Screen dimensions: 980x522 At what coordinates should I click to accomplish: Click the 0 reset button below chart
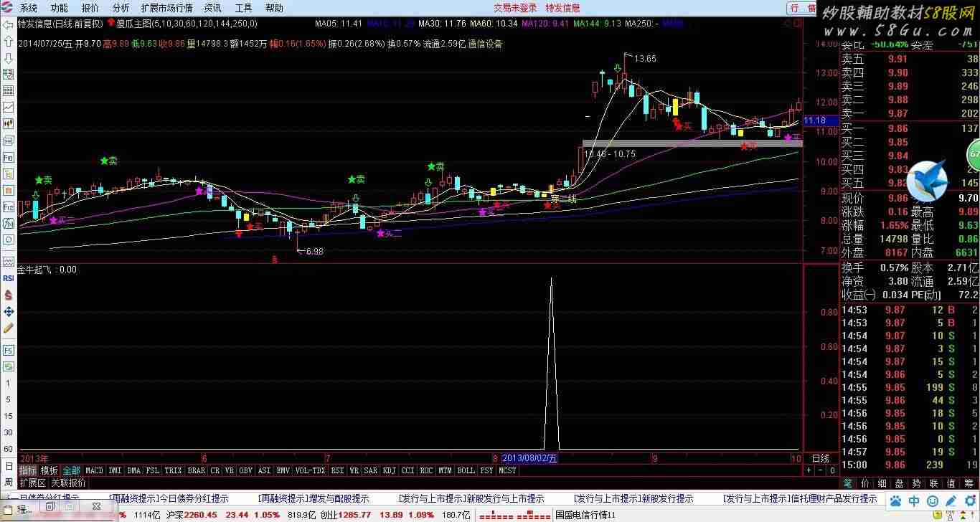click(x=832, y=470)
